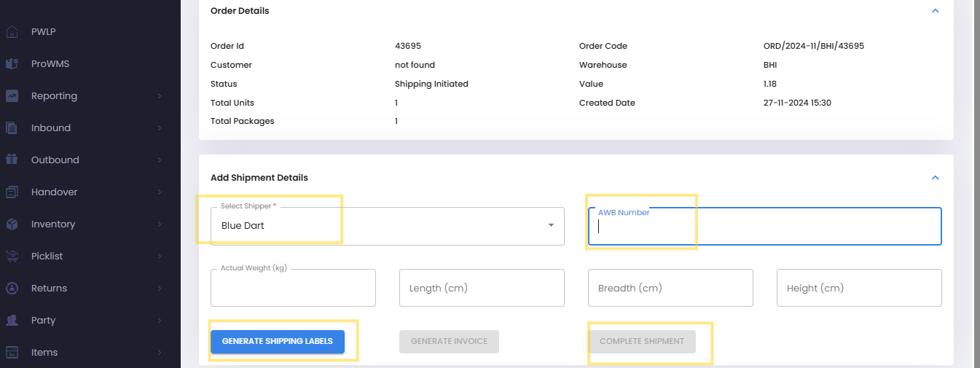
Task: Collapse the Order Details section chevron
Action: click(936, 11)
